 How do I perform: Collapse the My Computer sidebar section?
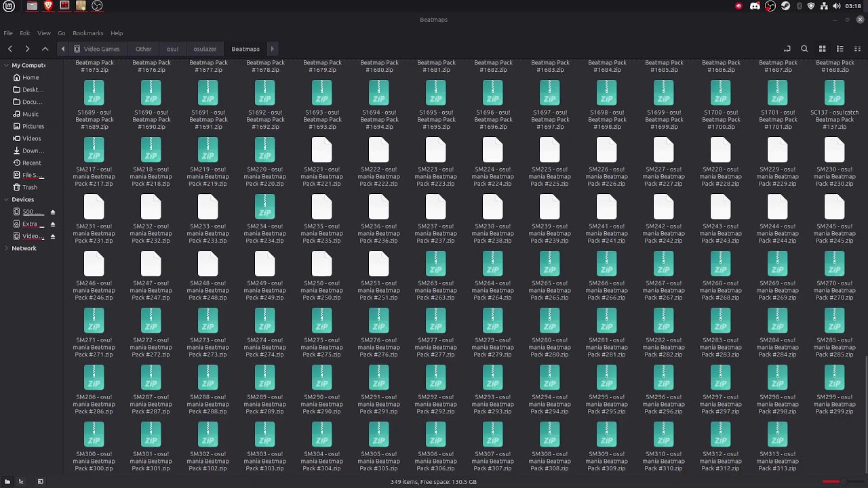(6, 66)
